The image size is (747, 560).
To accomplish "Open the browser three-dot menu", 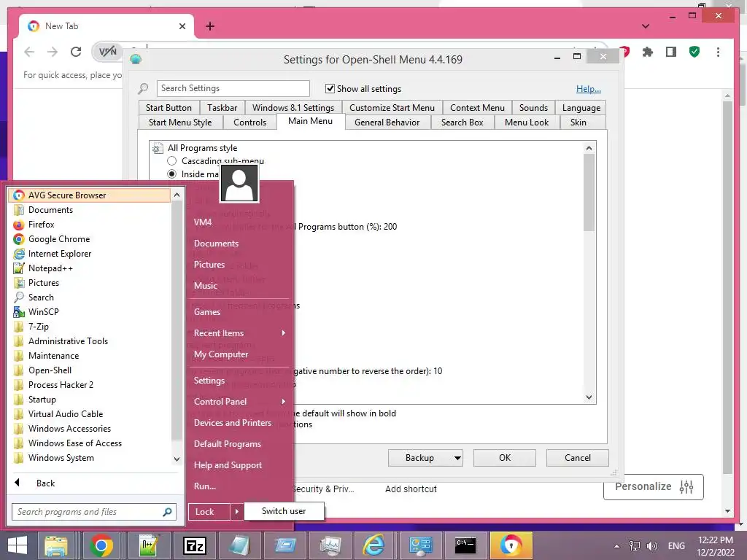I will pos(718,52).
